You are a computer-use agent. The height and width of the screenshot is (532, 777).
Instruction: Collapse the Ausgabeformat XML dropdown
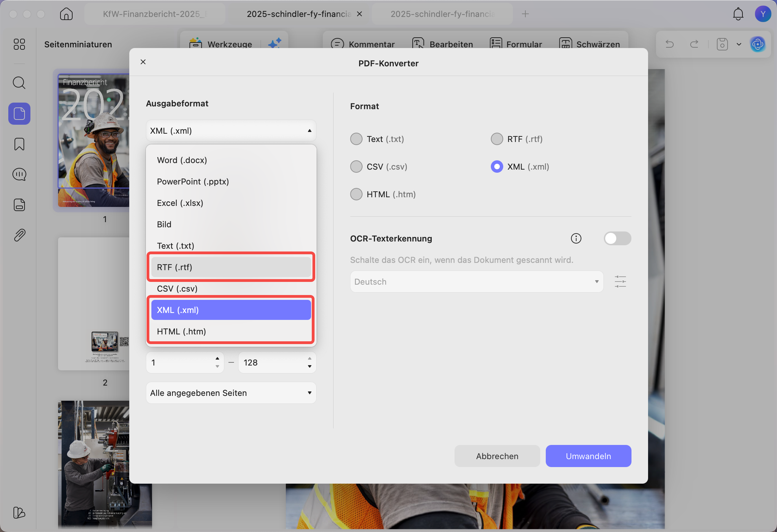click(x=231, y=131)
